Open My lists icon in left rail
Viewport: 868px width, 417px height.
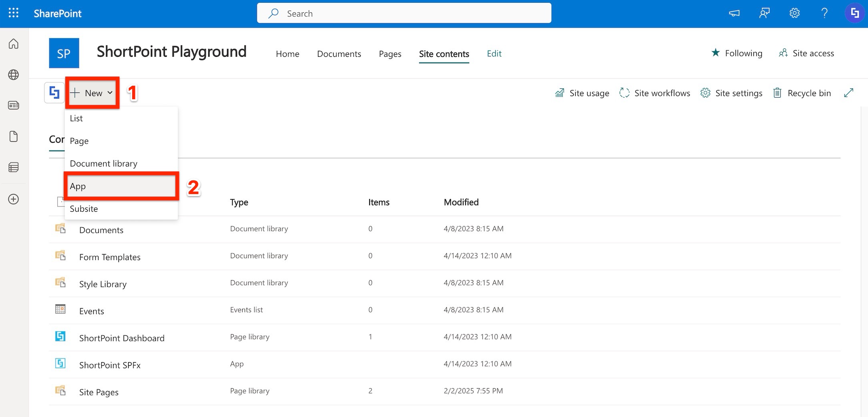(x=14, y=167)
